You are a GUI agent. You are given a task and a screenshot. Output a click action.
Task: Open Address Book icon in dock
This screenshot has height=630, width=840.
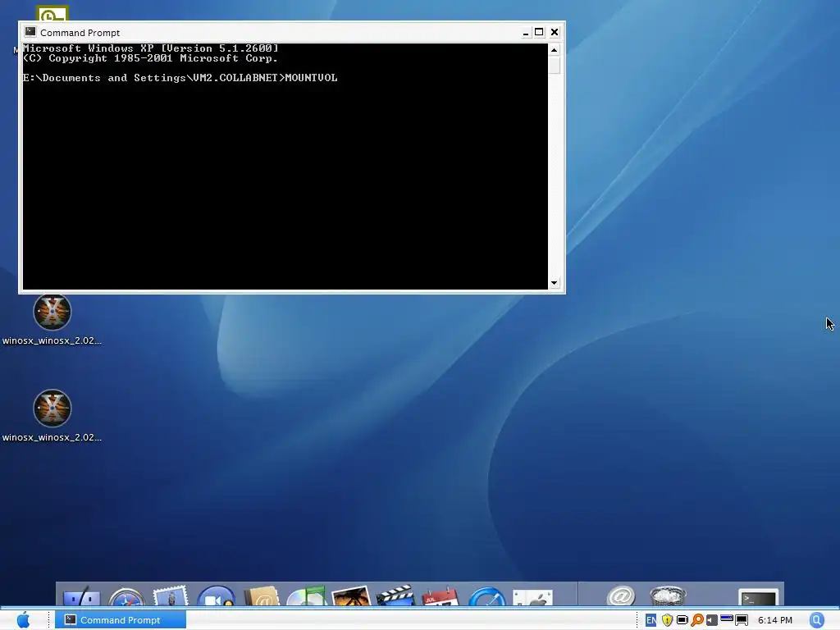coord(262,596)
